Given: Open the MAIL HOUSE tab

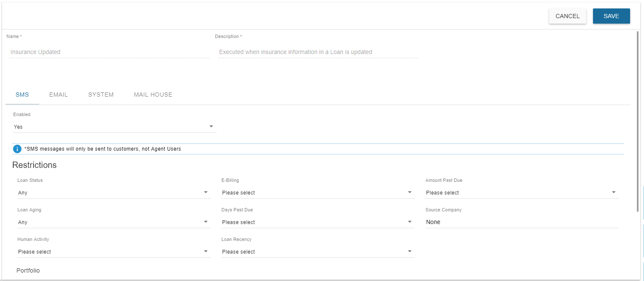Looking at the screenshot, I should pos(153,95).
